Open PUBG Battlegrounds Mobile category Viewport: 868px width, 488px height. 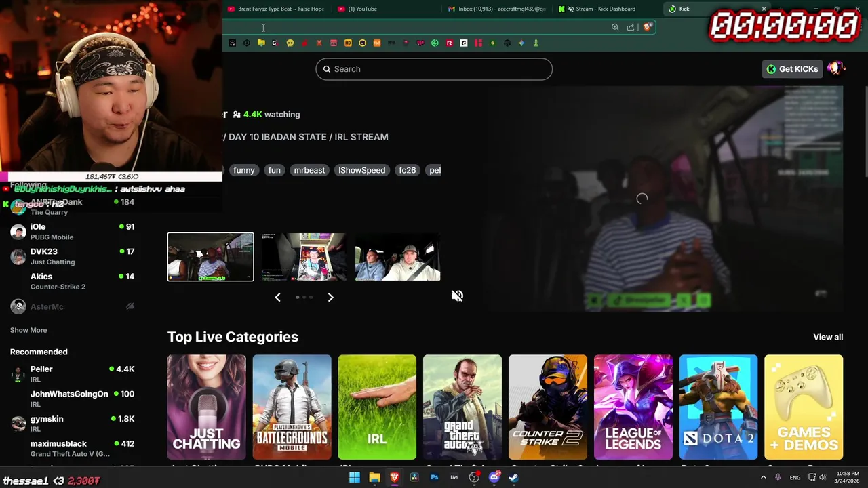pyautogui.click(x=292, y=407)
